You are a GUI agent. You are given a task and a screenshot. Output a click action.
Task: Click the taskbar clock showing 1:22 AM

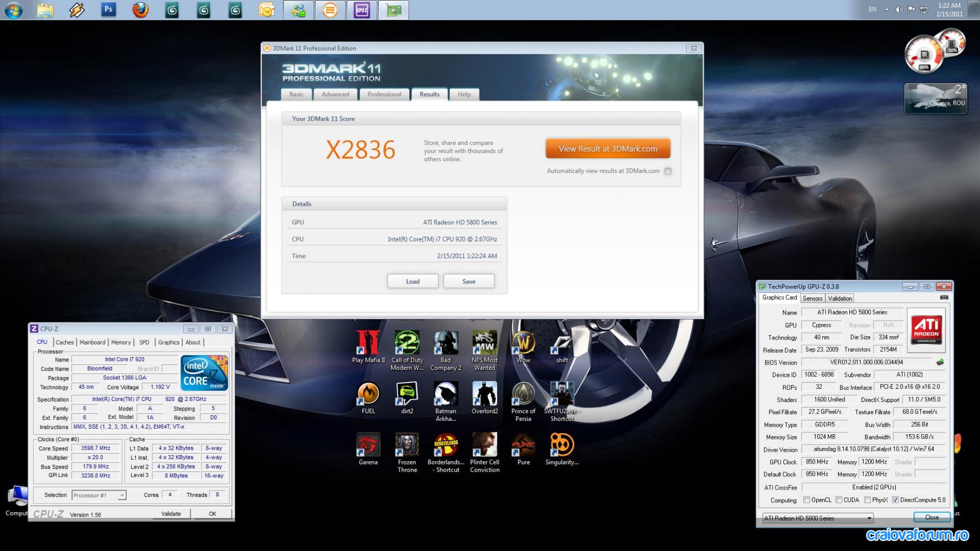949,9
